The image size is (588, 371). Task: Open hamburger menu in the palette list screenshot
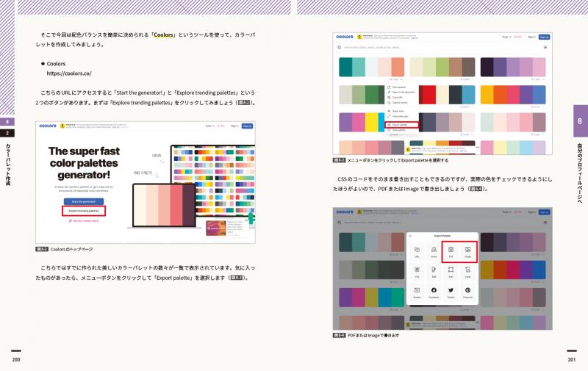(545, 47)
